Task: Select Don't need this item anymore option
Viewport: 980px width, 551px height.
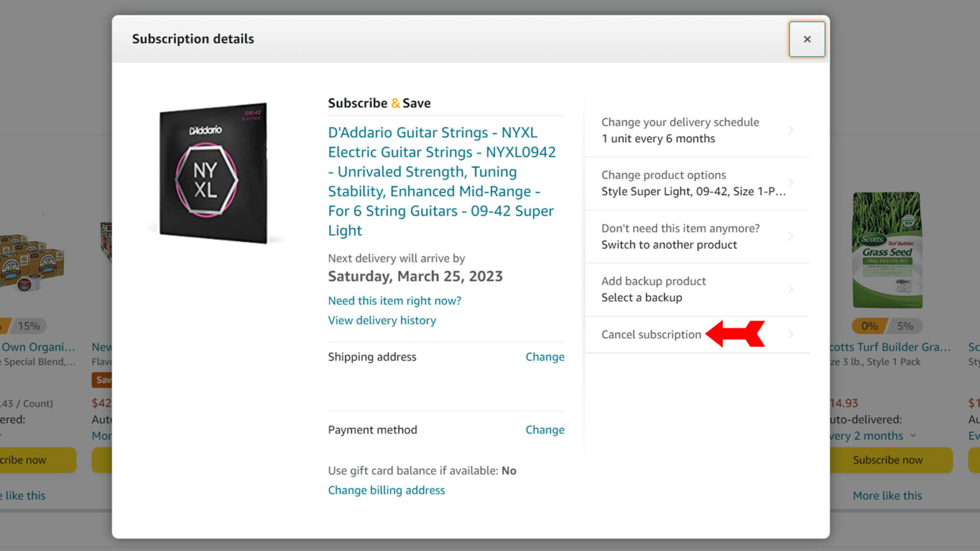Action: [680, 236]
